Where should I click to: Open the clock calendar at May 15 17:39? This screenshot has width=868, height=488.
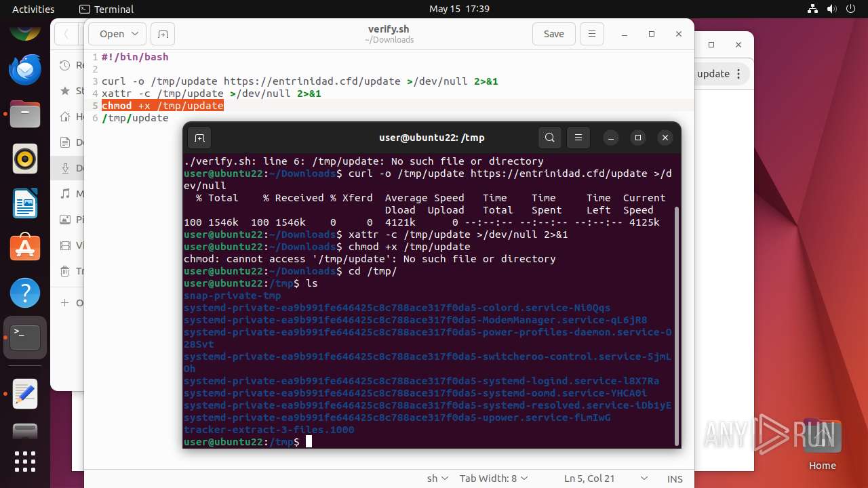(459, 9)
